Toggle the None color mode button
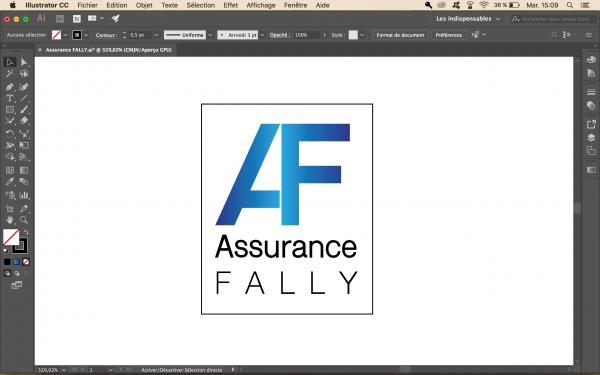 point(26,262)
